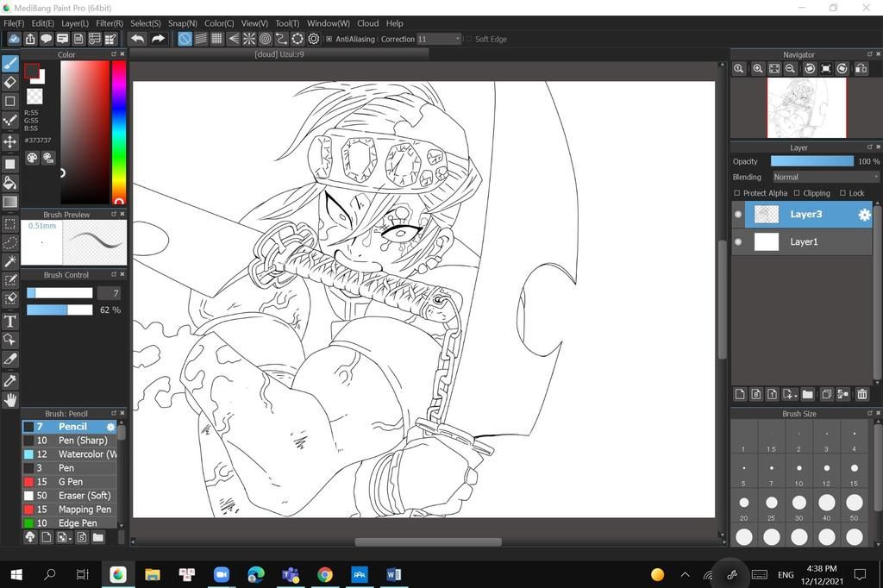Click the hue color bar
The image size is (883, 588).
(118, 131)
